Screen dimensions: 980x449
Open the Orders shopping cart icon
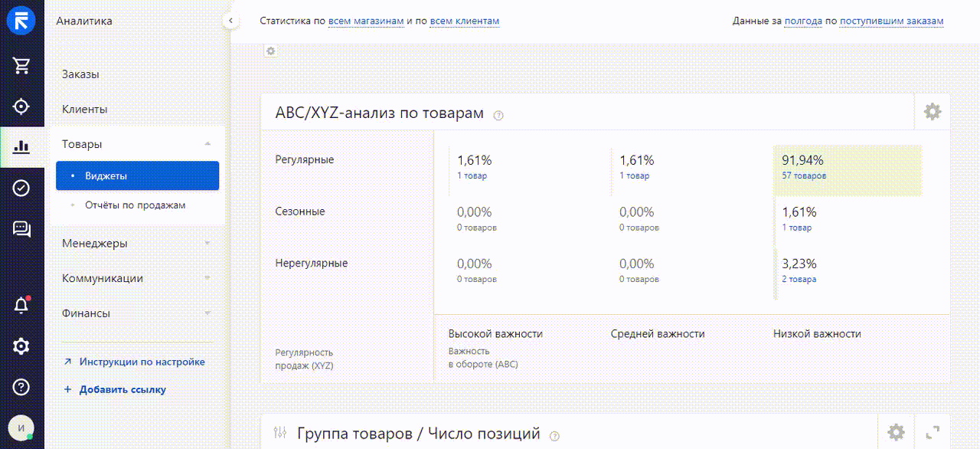point(21,66)
